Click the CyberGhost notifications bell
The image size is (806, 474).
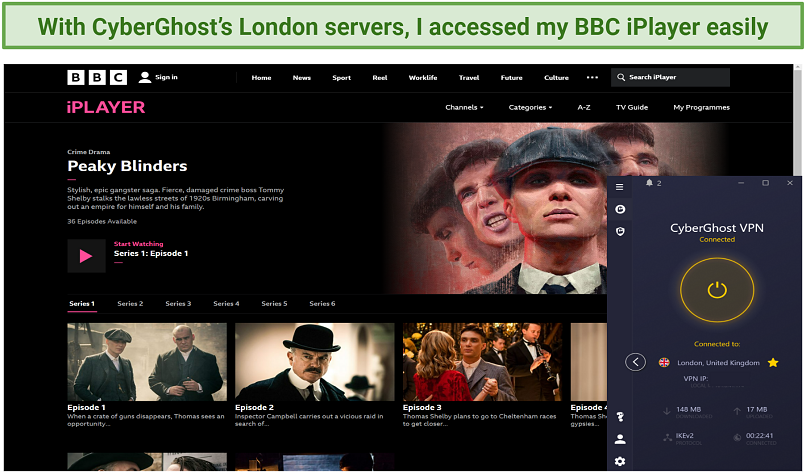pos(649,183)
